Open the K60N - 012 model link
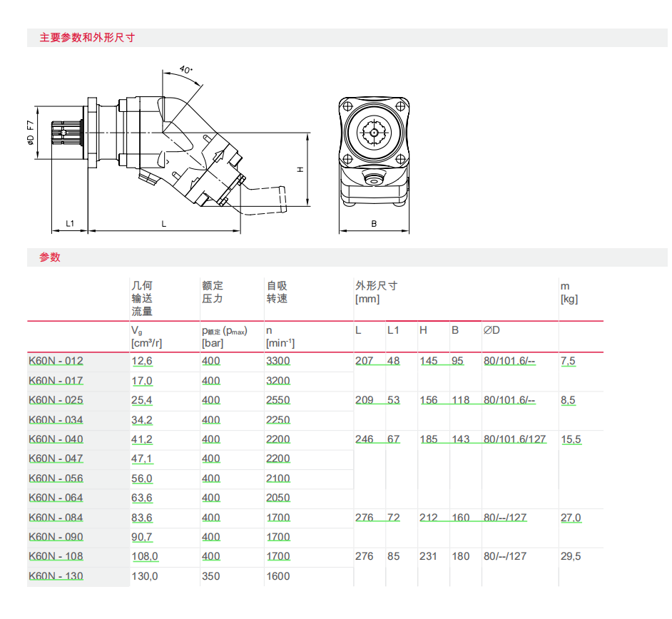The image size is (672, 619). pyautogui.click(x=56, y=362)
